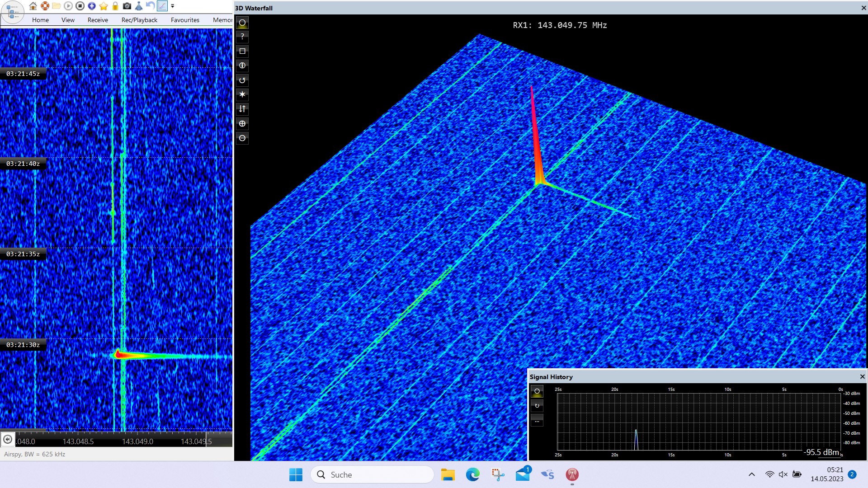This screenshot has width=868, height=488.
Task: Click the yellow star favourites icon
Action: pos(104,6)
